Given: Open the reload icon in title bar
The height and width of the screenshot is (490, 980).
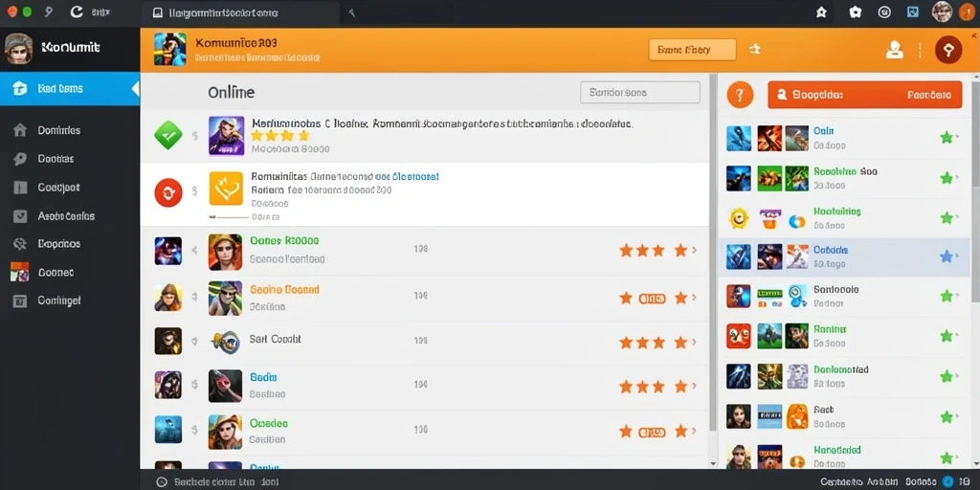Looking at the screenshot, I should (x=77, y=11).
